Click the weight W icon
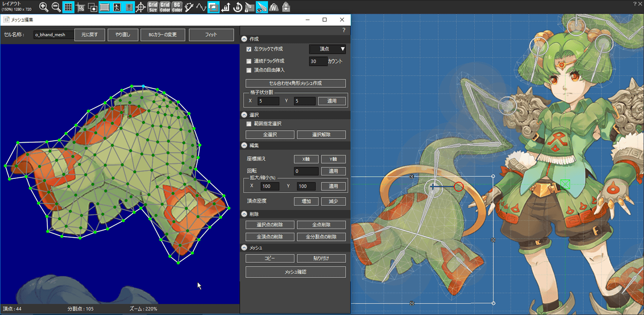644x315 pixels. coord(274,7)
